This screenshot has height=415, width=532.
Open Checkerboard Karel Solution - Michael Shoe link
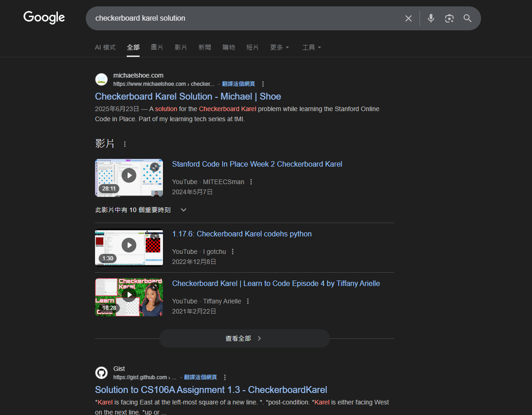[x=188, y=96]
